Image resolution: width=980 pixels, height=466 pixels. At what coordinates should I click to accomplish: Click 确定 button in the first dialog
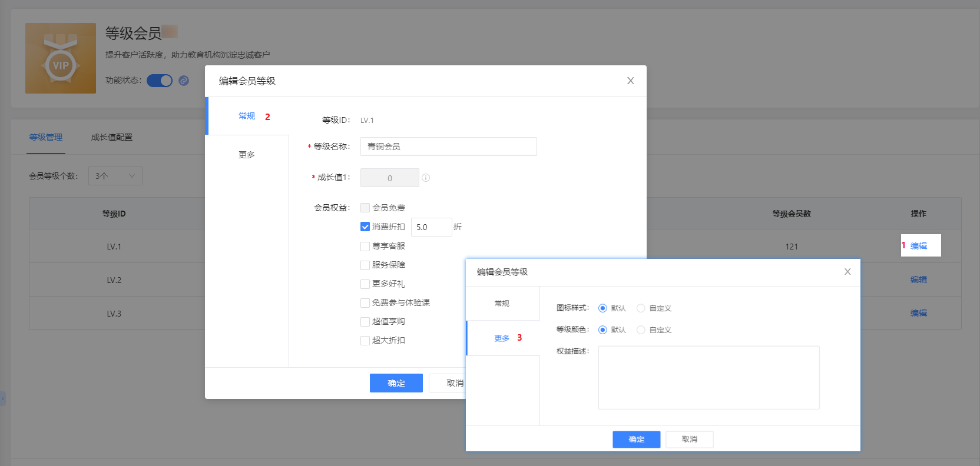(396, 383)
